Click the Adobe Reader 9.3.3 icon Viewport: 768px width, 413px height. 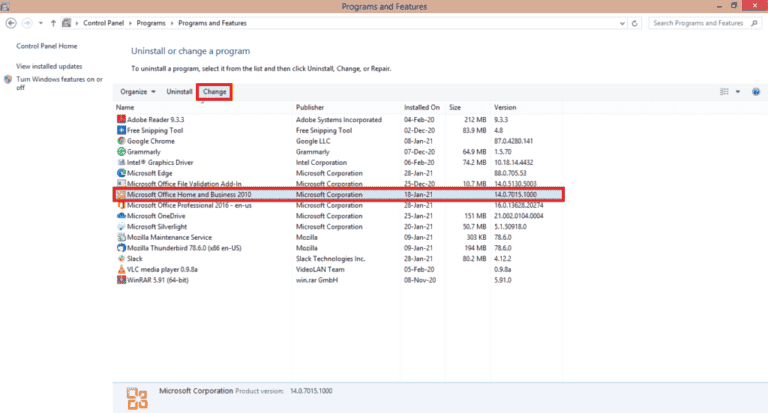tap(120, 119)
